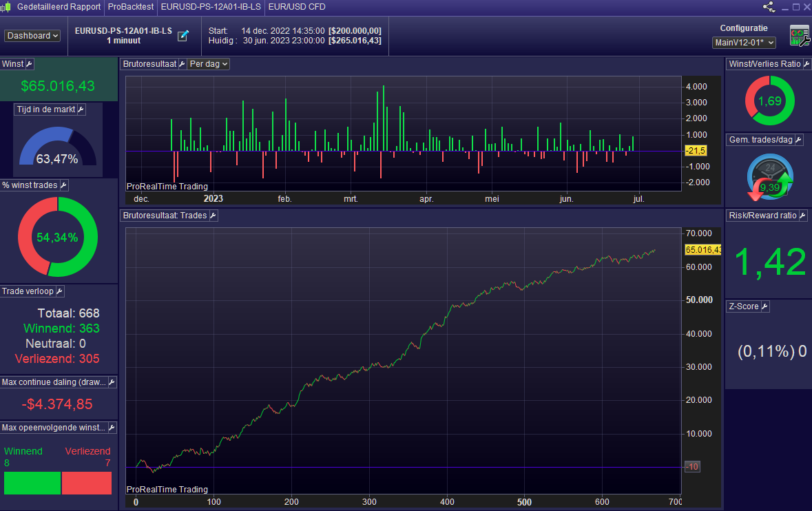Click the green Winnend streak bar

(x=32, y=483)
